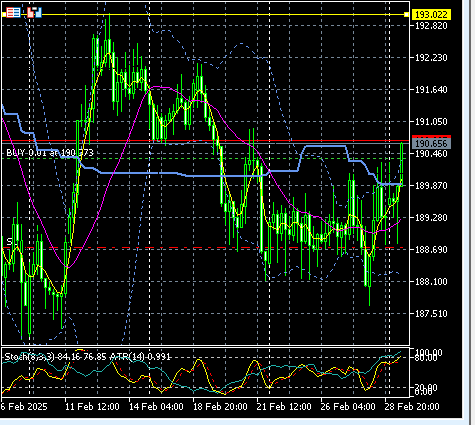Click the 6 Feb 2025 time label
The height and width of the screenshot is (425, 475).
pos(24,407)
